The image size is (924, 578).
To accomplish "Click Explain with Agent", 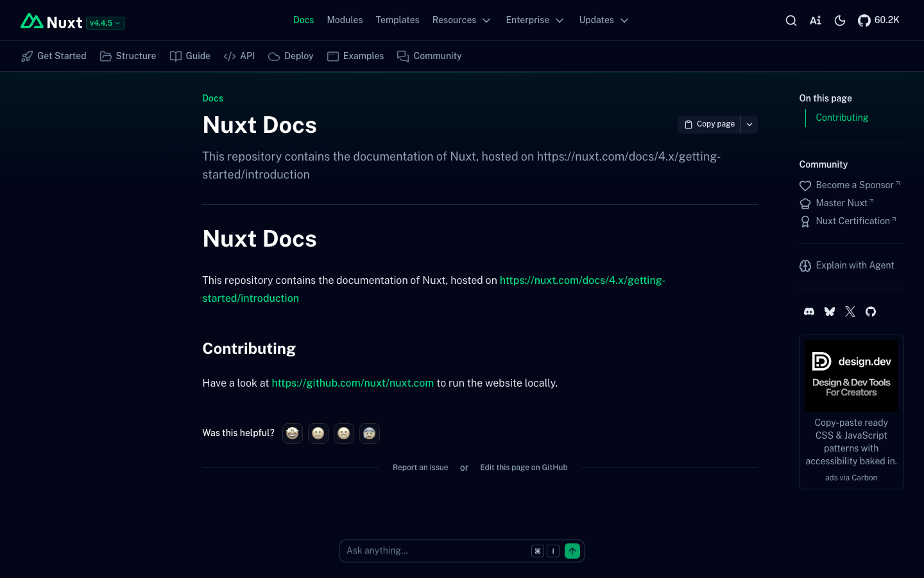I will 847,265.
